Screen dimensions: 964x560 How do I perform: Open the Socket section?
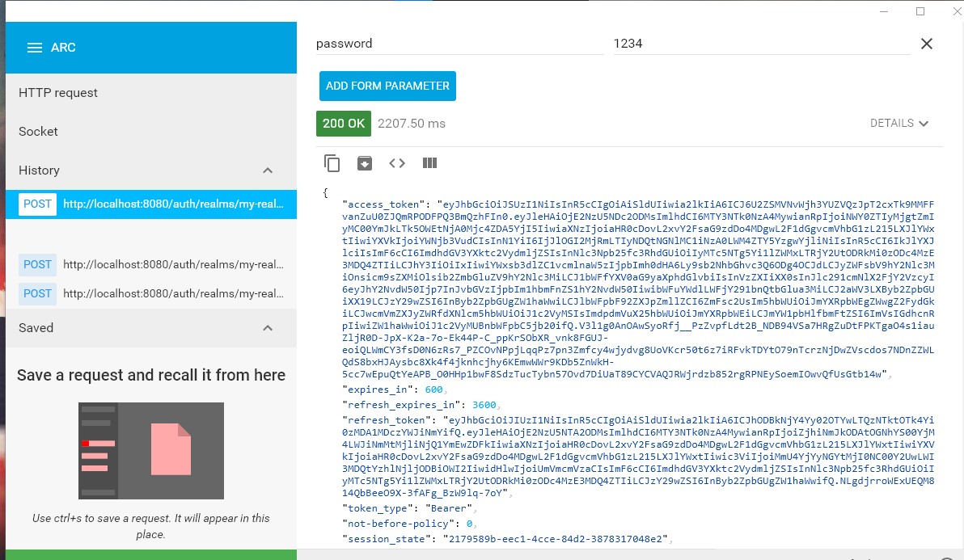pos(38,131)
